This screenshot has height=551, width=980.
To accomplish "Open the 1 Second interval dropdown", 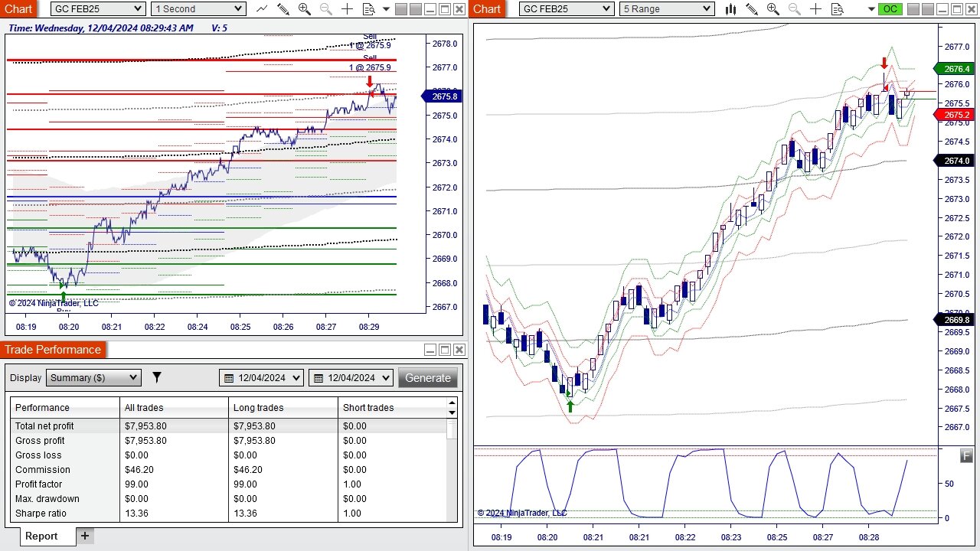I will coord(198,9).
